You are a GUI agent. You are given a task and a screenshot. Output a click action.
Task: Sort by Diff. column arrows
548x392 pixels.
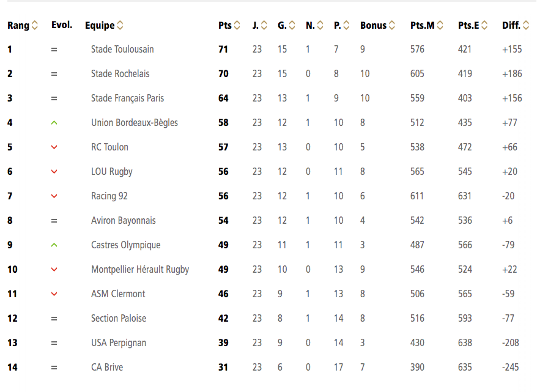(526, 25)
